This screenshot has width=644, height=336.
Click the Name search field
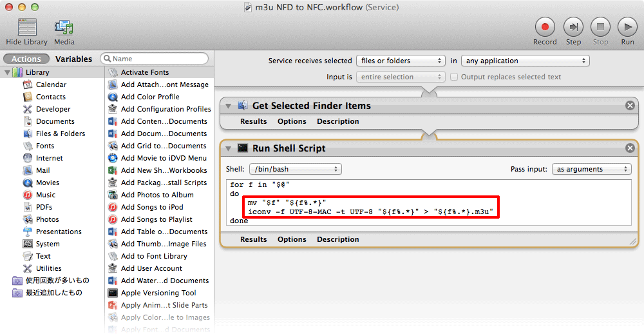click(155, 59)
